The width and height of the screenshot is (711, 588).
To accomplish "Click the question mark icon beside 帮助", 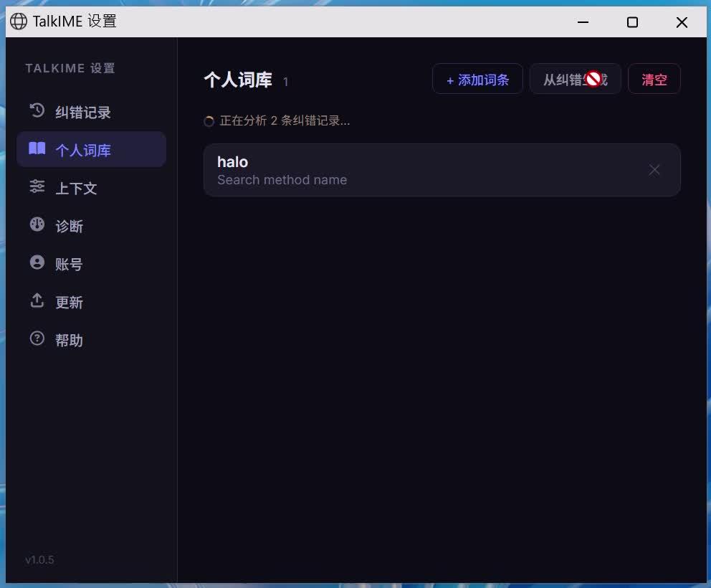I will pyautogui.click(x=37, y=338).
